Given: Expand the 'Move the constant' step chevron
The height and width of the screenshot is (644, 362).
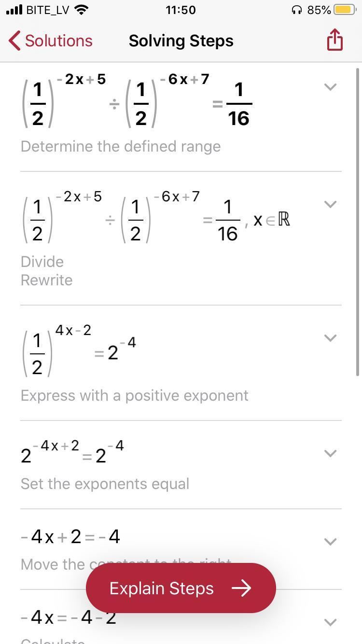Looking at the screenshot, I should coord(330,542).
